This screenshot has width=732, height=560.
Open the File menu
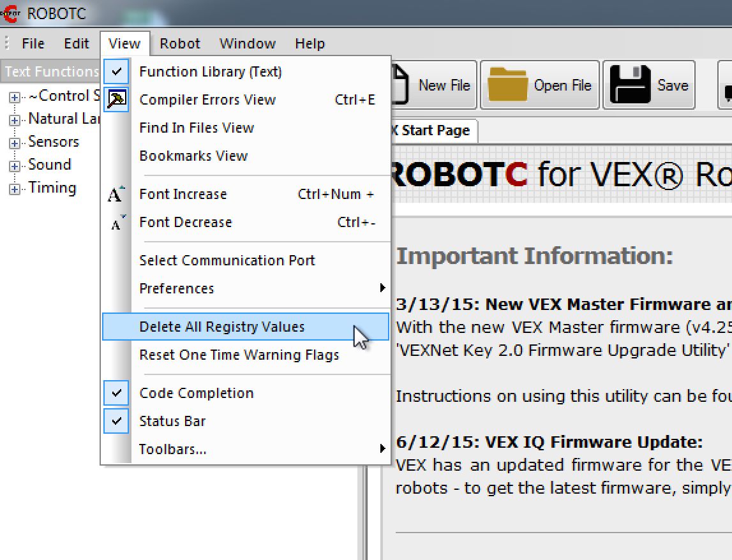33,43
